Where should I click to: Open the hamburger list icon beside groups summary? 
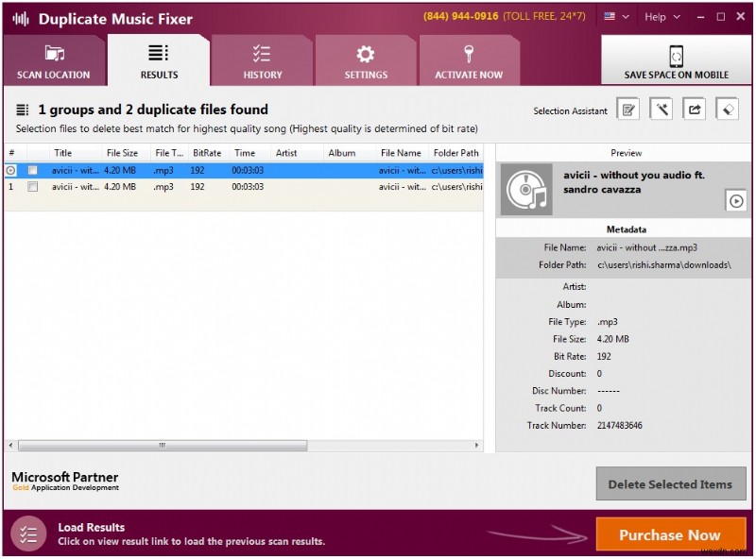click(21, 109)
